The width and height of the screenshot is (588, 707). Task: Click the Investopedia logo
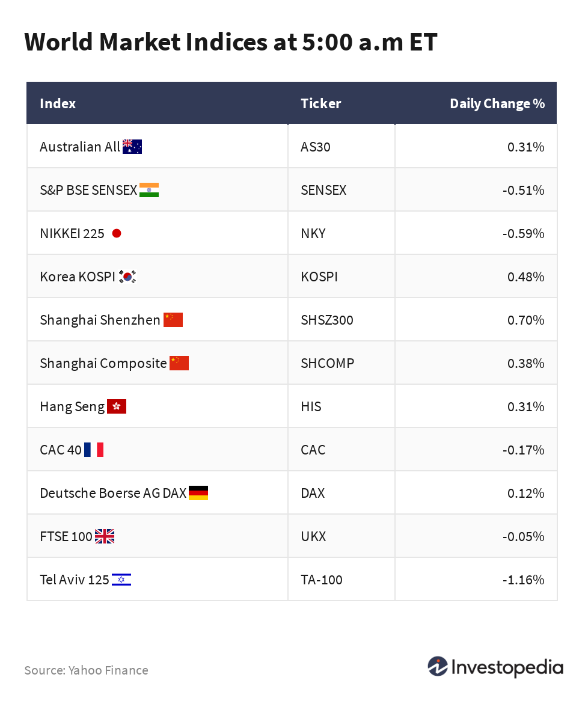pos(495,667)
